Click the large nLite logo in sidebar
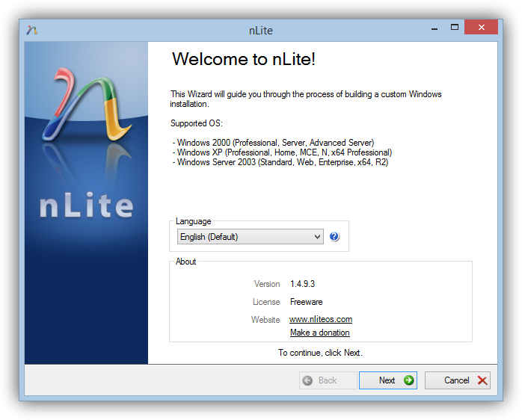 coord(87,105)
